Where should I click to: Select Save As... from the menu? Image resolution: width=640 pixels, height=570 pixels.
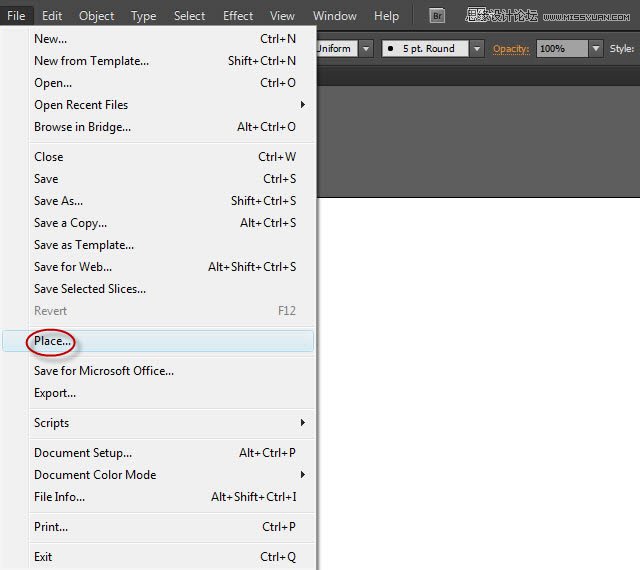(58, 201)
